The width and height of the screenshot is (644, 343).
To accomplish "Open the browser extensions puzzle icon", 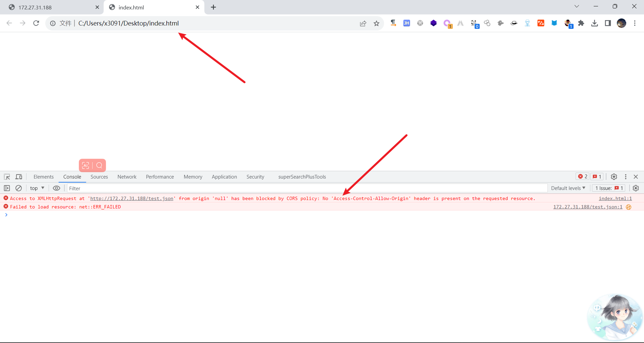I will (581, 23).
